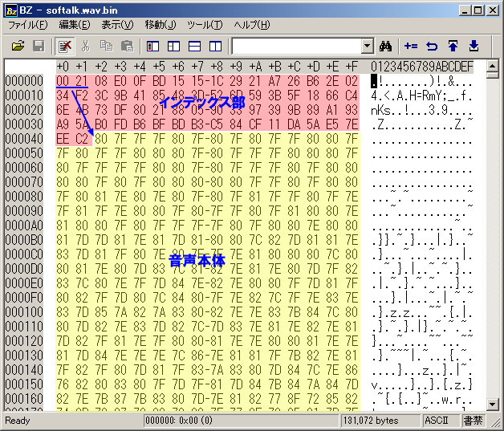Click inside the toolbar search text field
This screenshot has width=504, height=431.
click(x=295, y=47)
